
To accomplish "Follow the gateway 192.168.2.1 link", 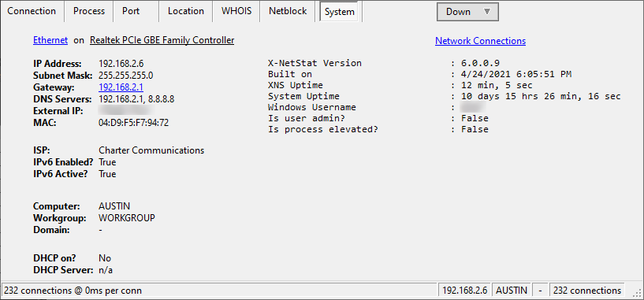I will tap(121, 87).
